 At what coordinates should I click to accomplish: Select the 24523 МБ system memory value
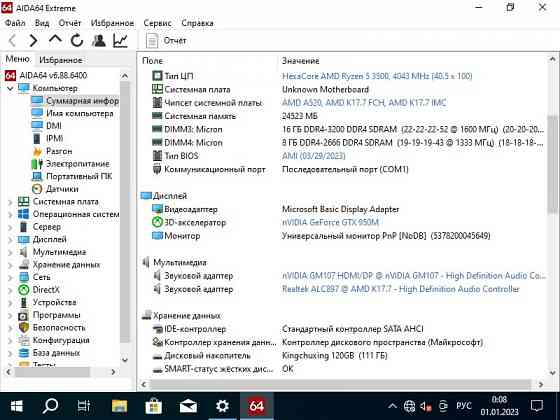[300, 116]
